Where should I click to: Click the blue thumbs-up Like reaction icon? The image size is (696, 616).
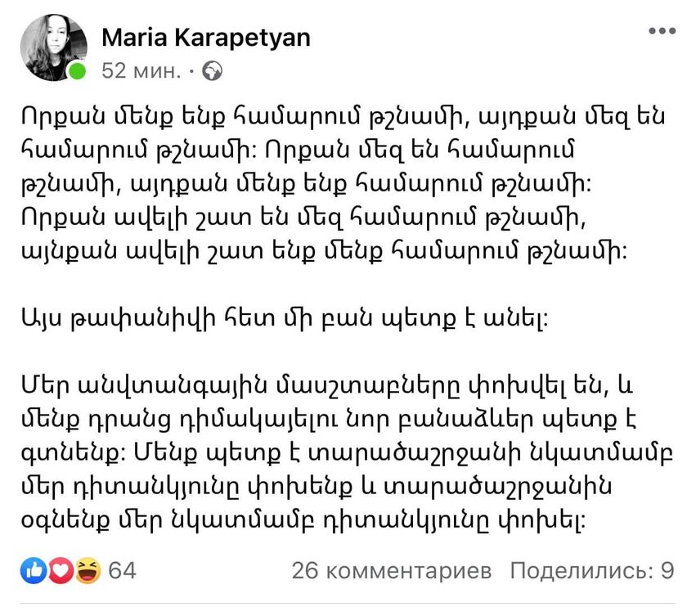34,570
